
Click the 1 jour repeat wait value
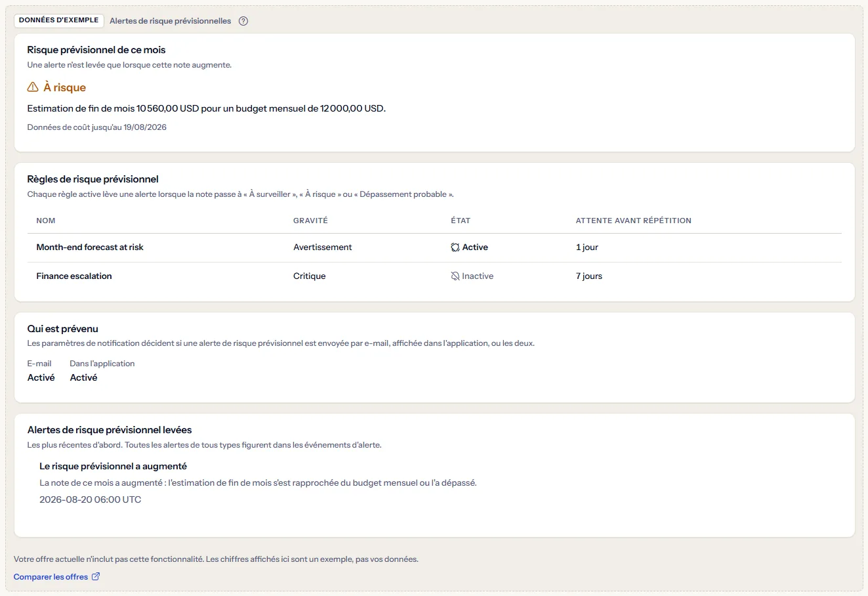(x=587, y=247)
